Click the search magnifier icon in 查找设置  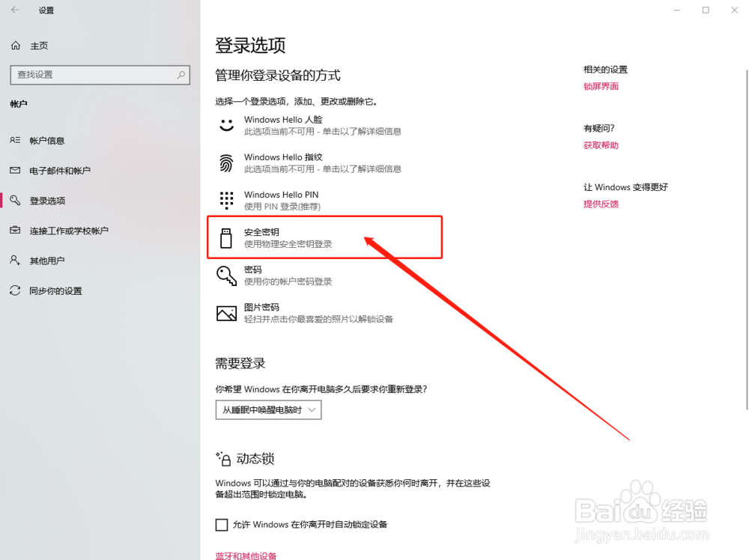click(181, 74)
